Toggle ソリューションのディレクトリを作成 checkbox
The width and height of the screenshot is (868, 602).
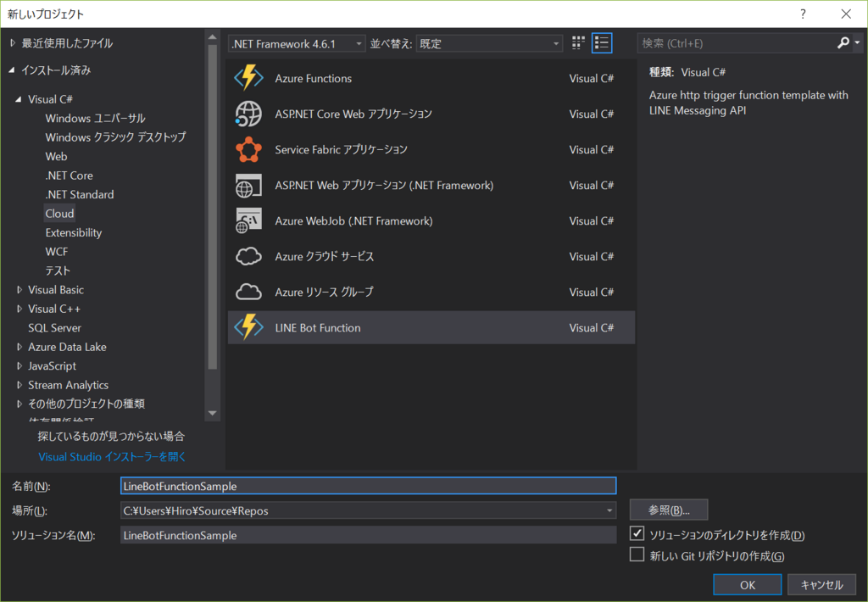pos(637,534)
